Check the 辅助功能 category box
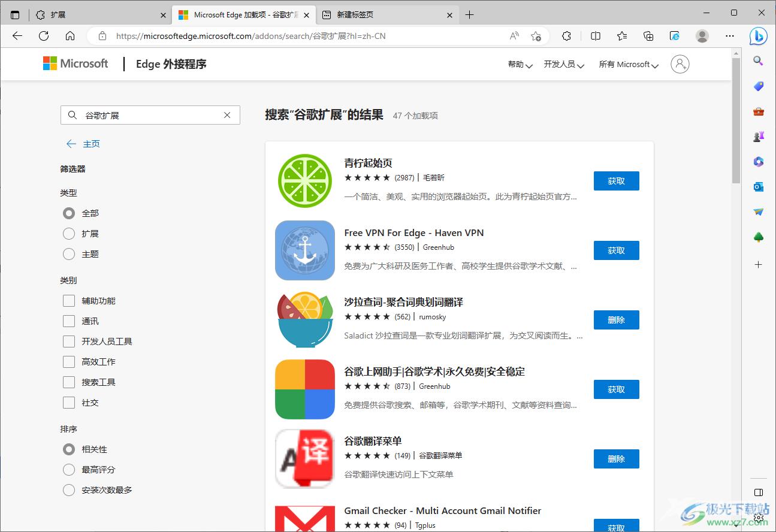The height and width of the screenshot is (532, 776). 69,301
